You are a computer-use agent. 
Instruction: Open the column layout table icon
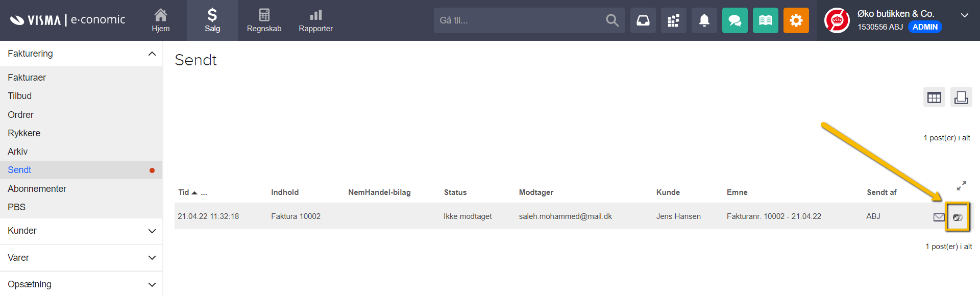pos(934,97)
